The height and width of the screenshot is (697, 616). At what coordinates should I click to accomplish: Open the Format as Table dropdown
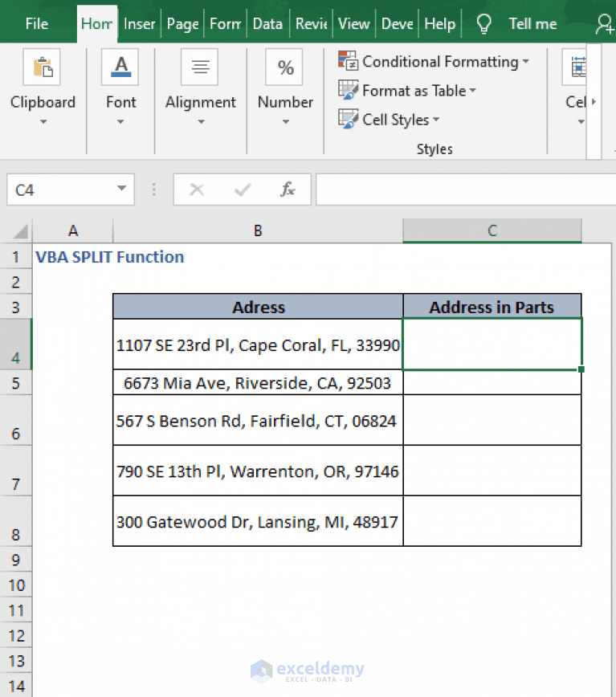coord(473,90)
